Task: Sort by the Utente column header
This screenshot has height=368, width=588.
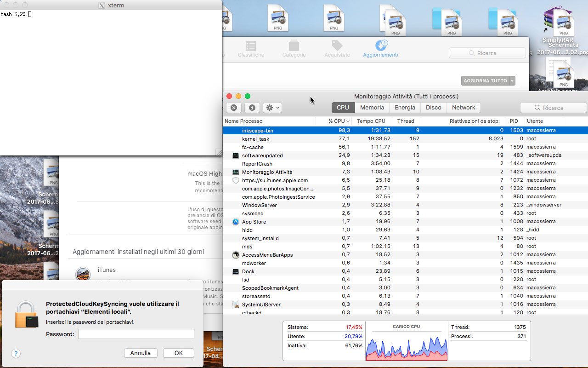Action: [x=544, y=121]
